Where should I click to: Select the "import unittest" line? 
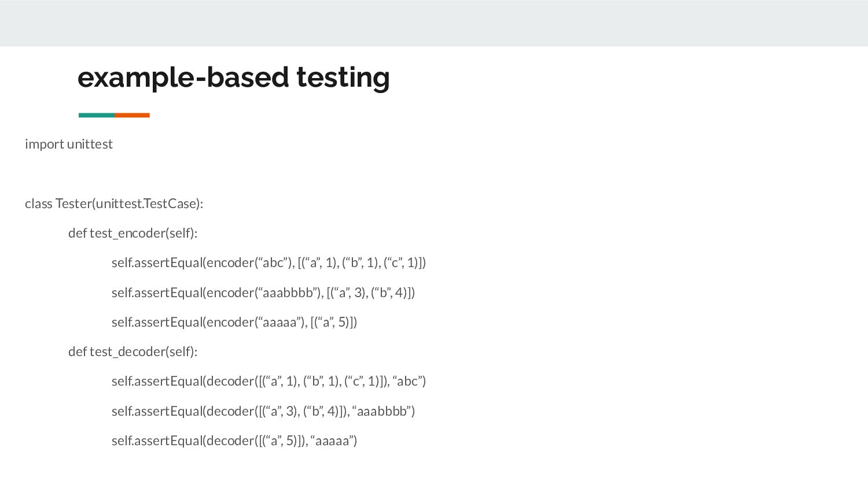coord(69,144)
